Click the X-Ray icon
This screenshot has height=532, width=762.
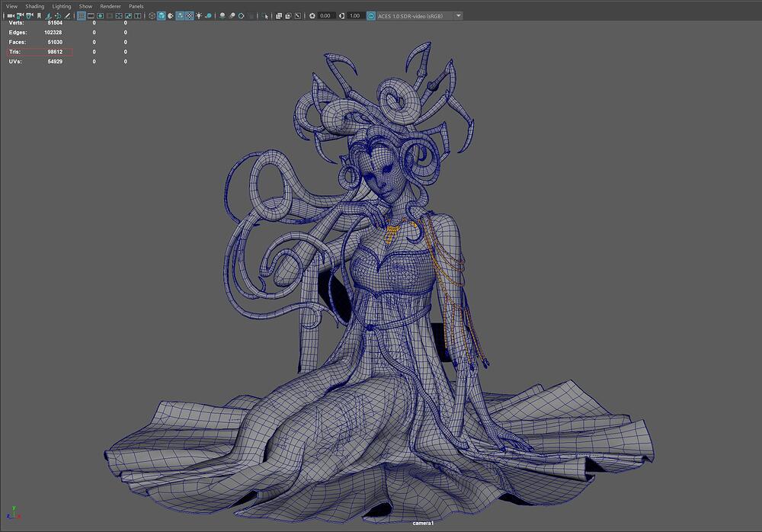(278, 15)
